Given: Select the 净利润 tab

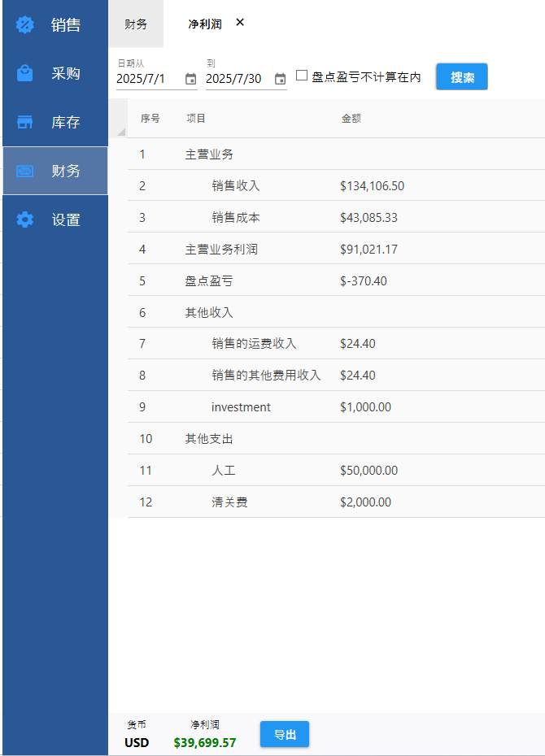Looking at the screenshot, I should pyautogui.click(x=204, y=24).
